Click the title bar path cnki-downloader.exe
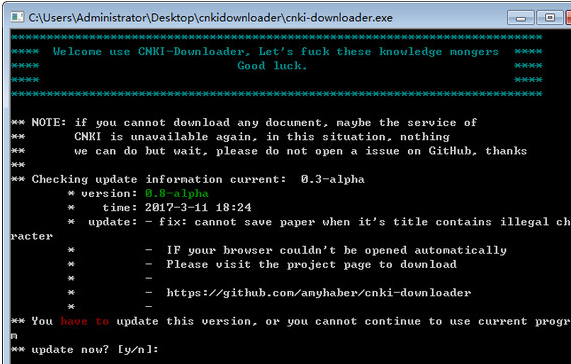 [x=210, y=17]
